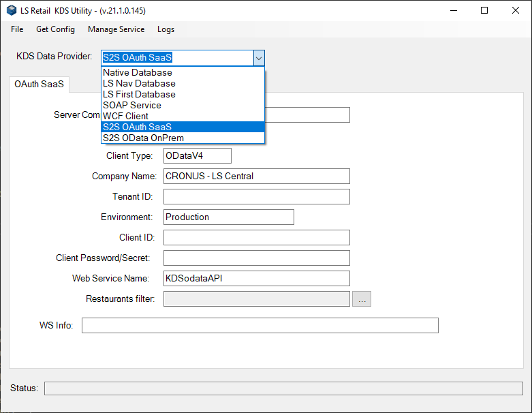Click the Company Name input field
Screen dimensions: 532x413
point(256,177)
